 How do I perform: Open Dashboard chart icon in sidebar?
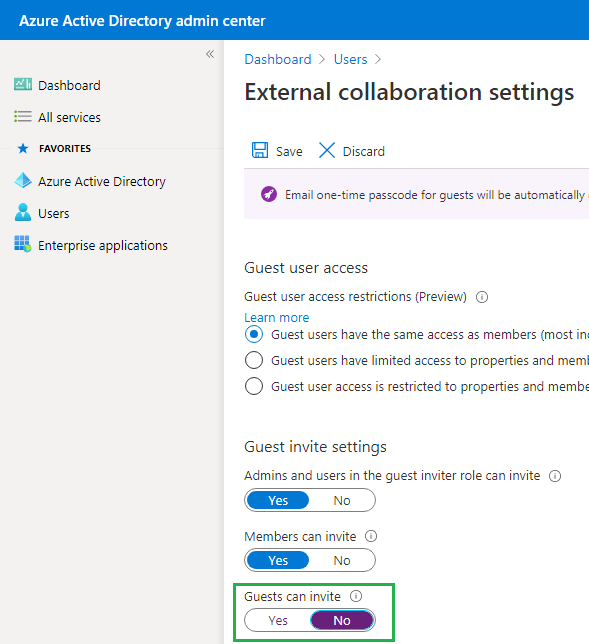pyautogui.click(x=23, y=84)
